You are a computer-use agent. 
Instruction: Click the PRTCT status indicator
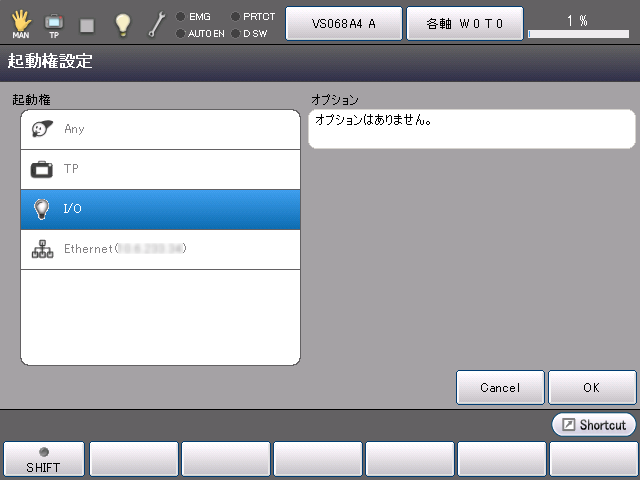(x=252, y=16)
